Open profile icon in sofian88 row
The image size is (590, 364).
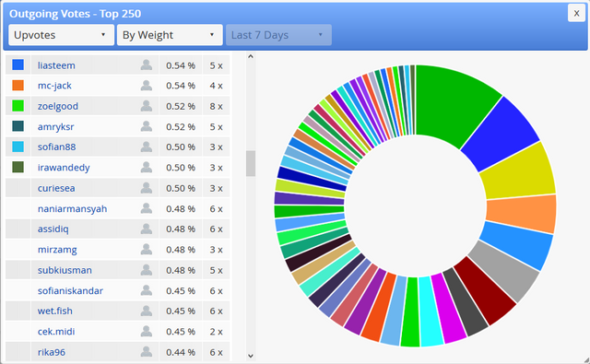pos(147,147)
